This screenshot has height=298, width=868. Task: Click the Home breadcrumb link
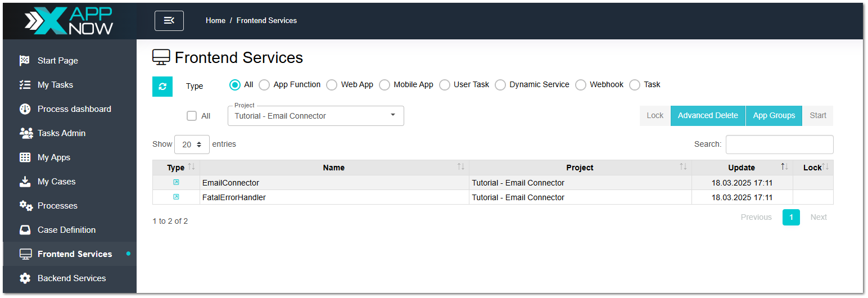pyautogui.click(x=215, y=20)
